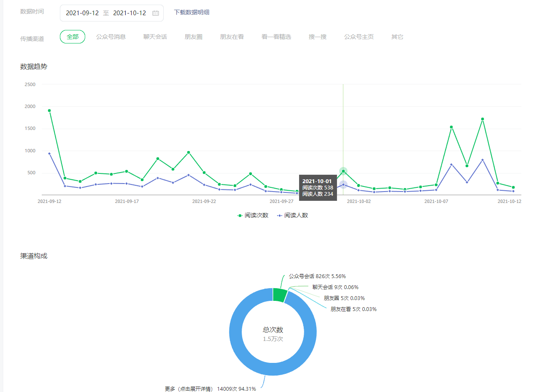Select 公众号主页 channel filter
Image resolution: width=534 pixels, height=392 pixels.
[359, 37]
